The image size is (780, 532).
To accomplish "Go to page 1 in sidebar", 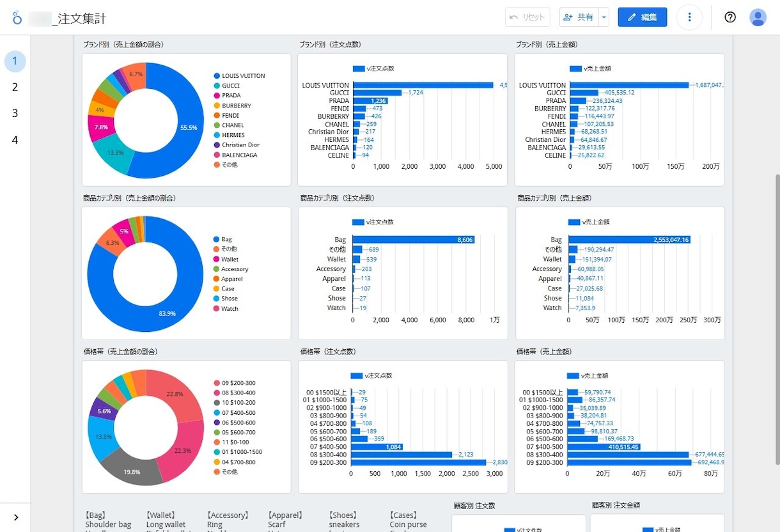I will (x=15, y=61).
